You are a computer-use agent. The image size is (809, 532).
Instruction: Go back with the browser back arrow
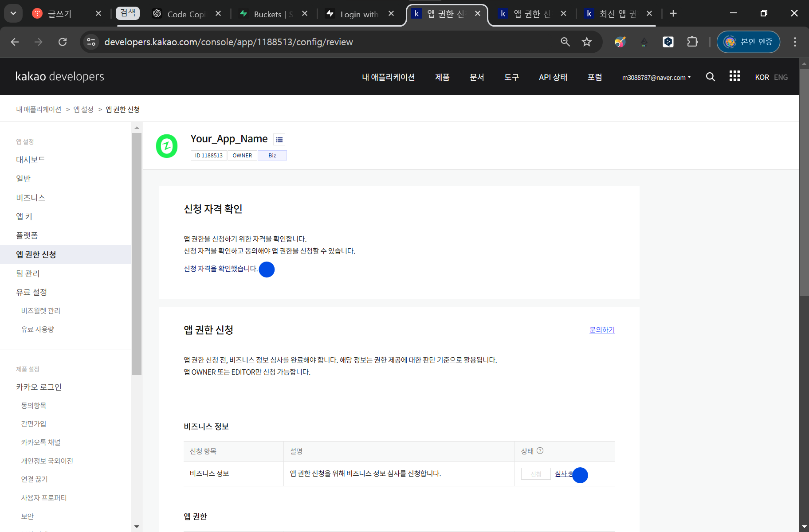(15, 42)
